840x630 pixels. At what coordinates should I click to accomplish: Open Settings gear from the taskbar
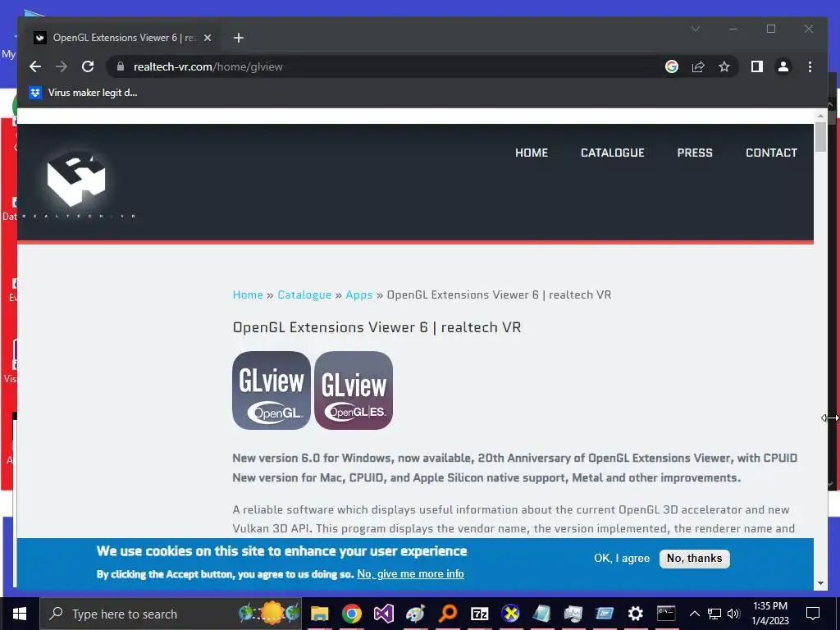tap(636, 614)
